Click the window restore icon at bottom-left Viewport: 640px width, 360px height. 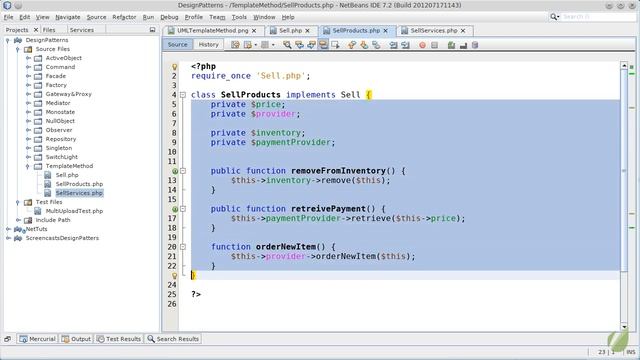(x=8, y=339)
